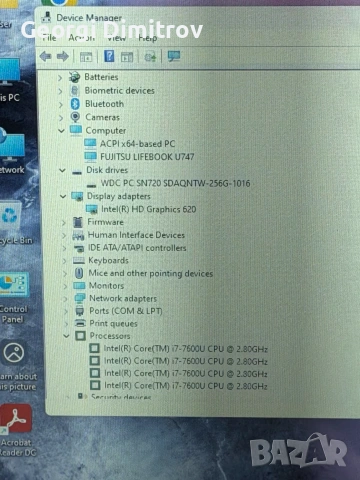The height and width of the screenshot is (480, 360).
Task: Select ACPI x64-based PC entry
Action: coord(137,144)
